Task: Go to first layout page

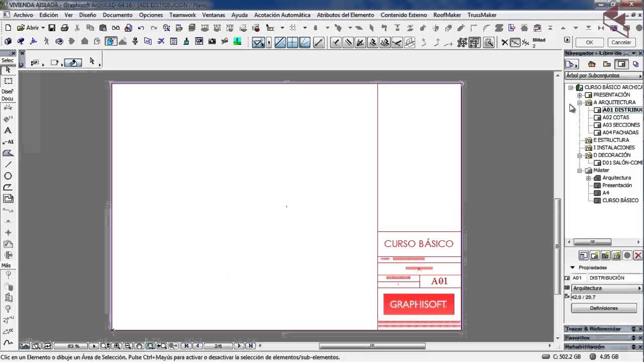Action: [x=186, y=346]
